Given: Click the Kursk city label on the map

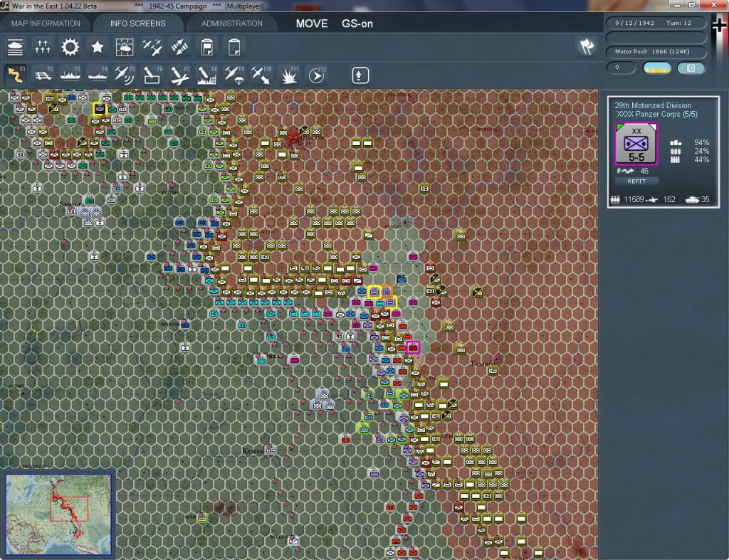Looking at the screenshot, I should click(253, 451).
